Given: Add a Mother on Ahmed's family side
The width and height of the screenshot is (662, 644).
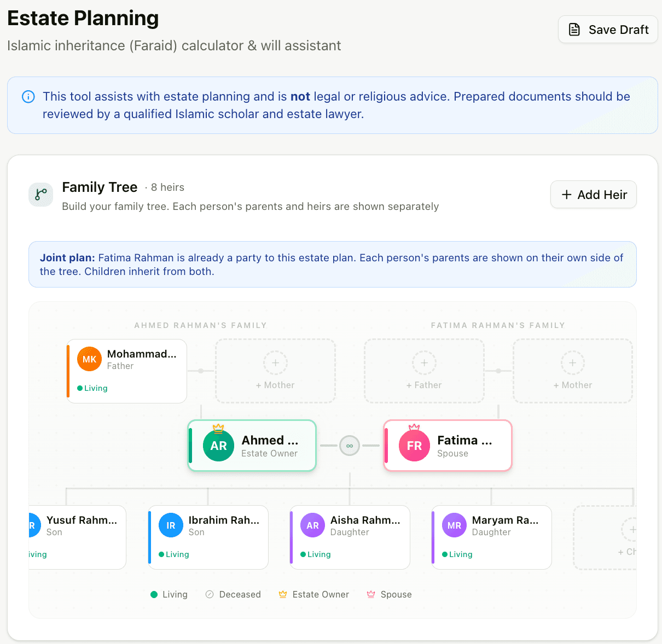Looking at the screenshot, I should pos(275,371).
